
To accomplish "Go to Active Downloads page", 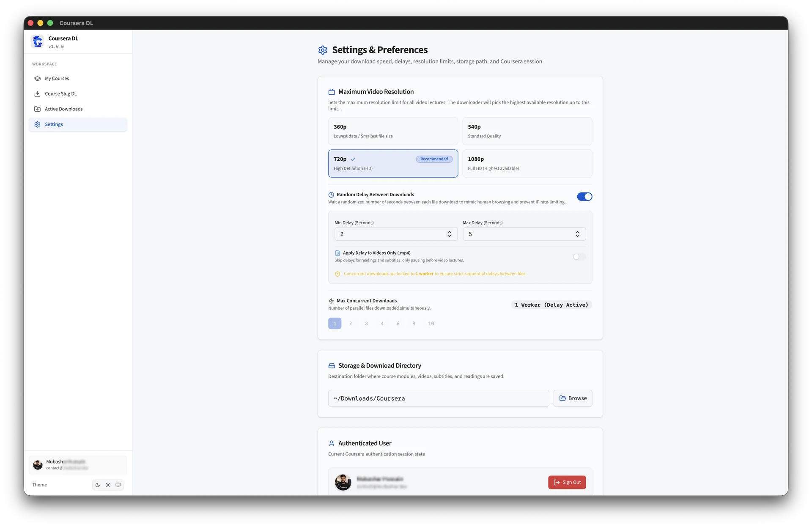I will click(78, 109).
